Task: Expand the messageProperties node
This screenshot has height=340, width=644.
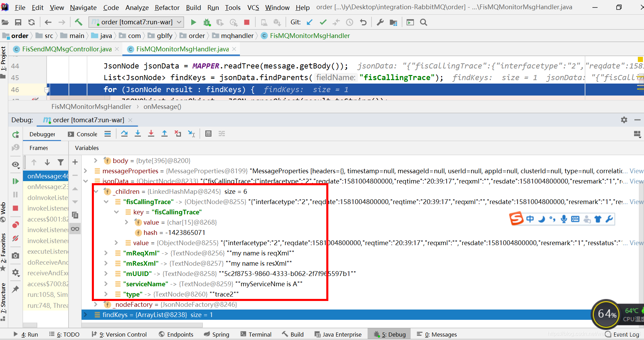Action: (x=86, y=171)
